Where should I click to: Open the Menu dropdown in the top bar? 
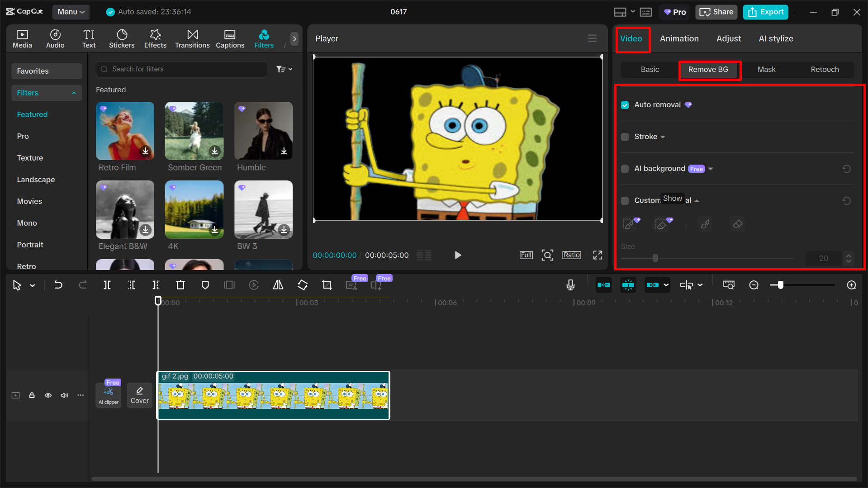[71, 12]
